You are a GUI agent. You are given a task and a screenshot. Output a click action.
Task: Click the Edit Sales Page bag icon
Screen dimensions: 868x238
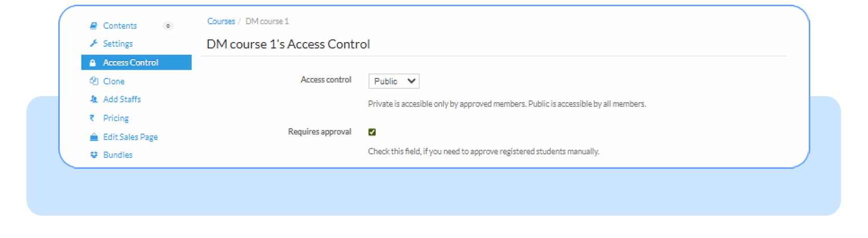(x=94, y=137)
